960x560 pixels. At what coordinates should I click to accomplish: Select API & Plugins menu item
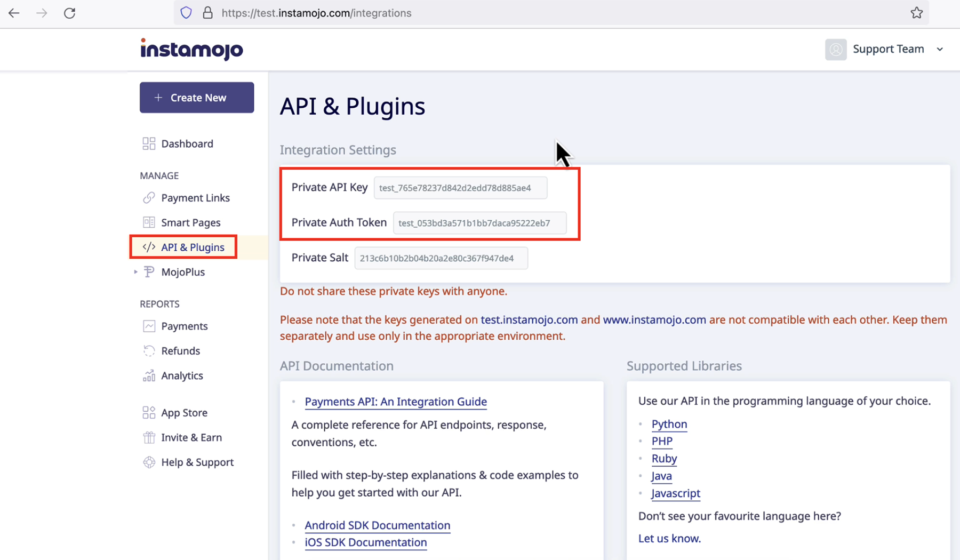193,247
